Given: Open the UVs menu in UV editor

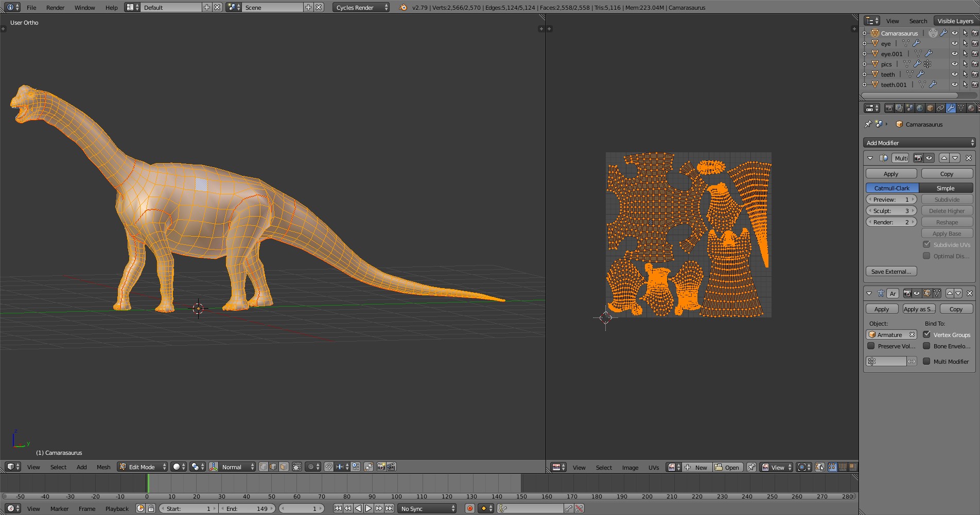Looking at the screenshot, I should coord(653,467).
